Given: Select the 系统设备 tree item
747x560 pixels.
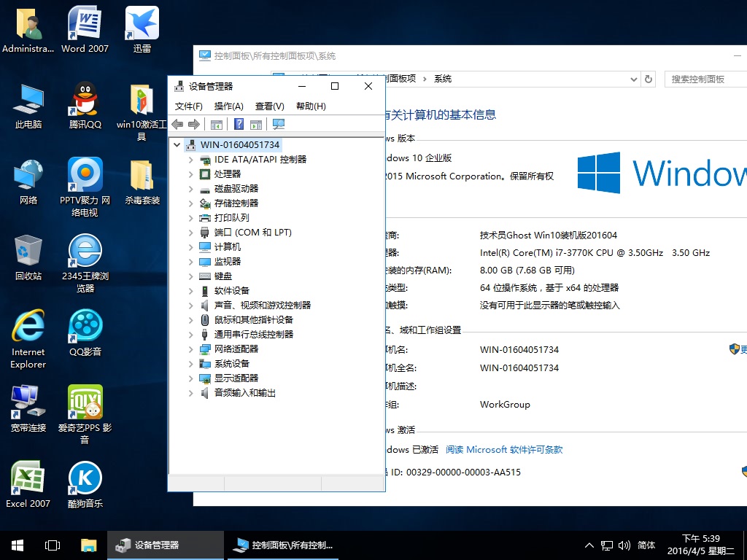Looking at the screenshot, I should coord(231,363).
